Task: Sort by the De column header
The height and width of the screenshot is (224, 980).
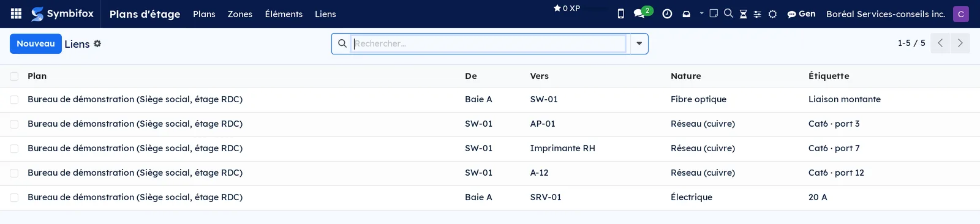Action: pos(471,76)
